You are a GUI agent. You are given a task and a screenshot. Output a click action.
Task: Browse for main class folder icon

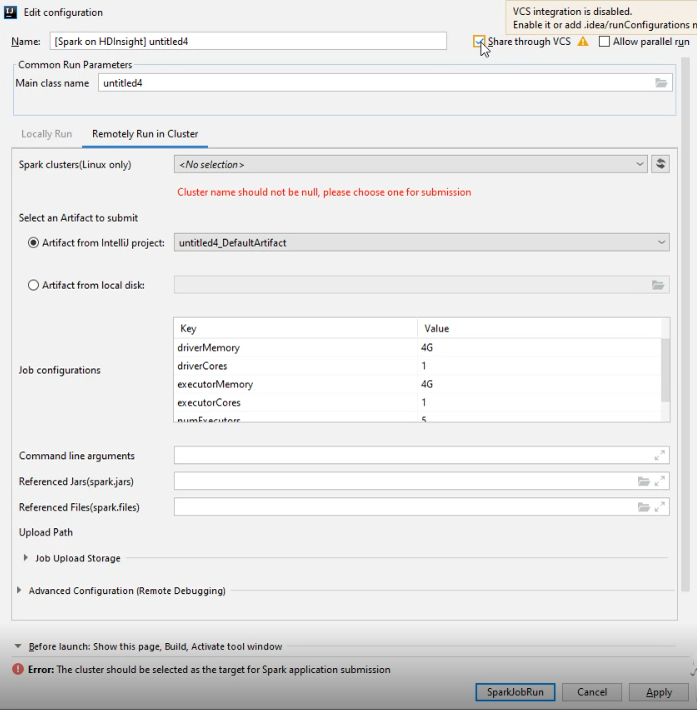[661, 83]
